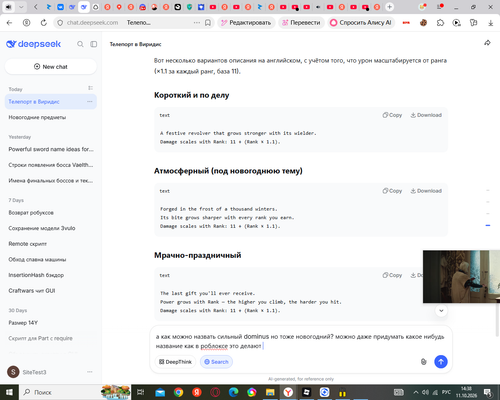Click 'Спросить Алису AI' button
500x400 pixels.
click(361, 23)
